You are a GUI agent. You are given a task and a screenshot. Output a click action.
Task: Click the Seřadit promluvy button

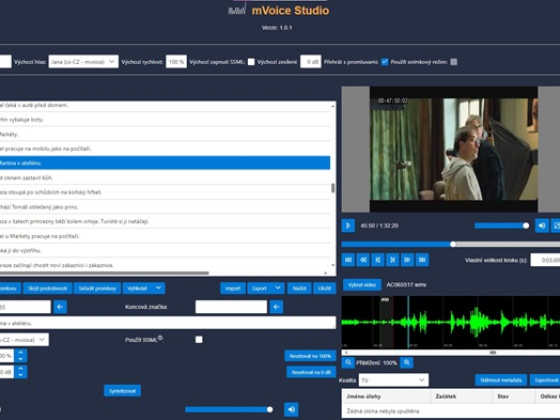(x=97, y=288)
